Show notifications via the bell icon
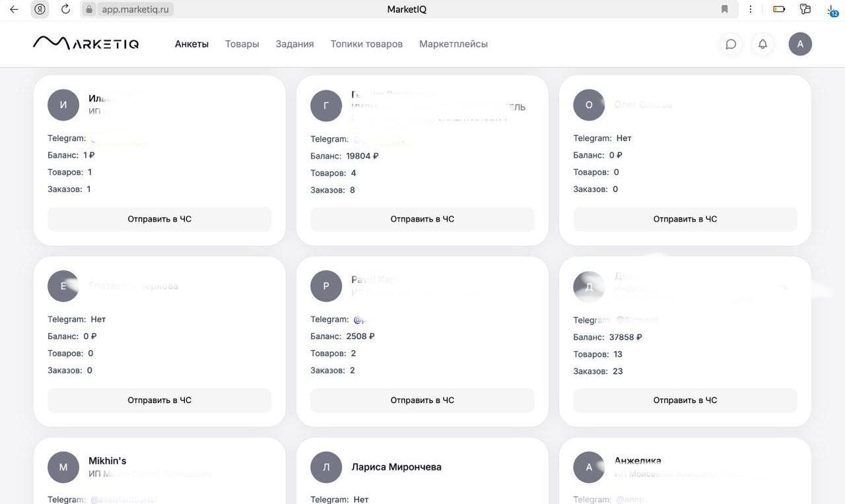845x504 pixels. click(x=762, y=44)
